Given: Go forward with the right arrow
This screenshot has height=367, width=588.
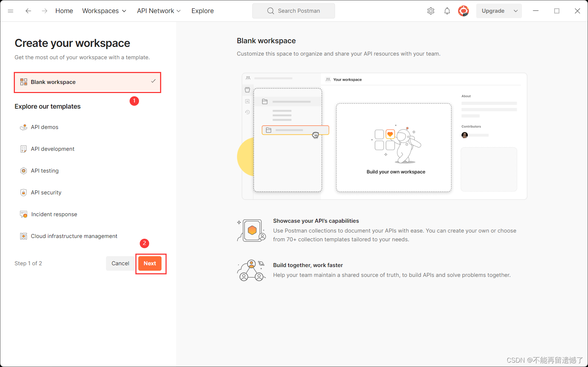Looking at the screenshot, I should point(44,11).
